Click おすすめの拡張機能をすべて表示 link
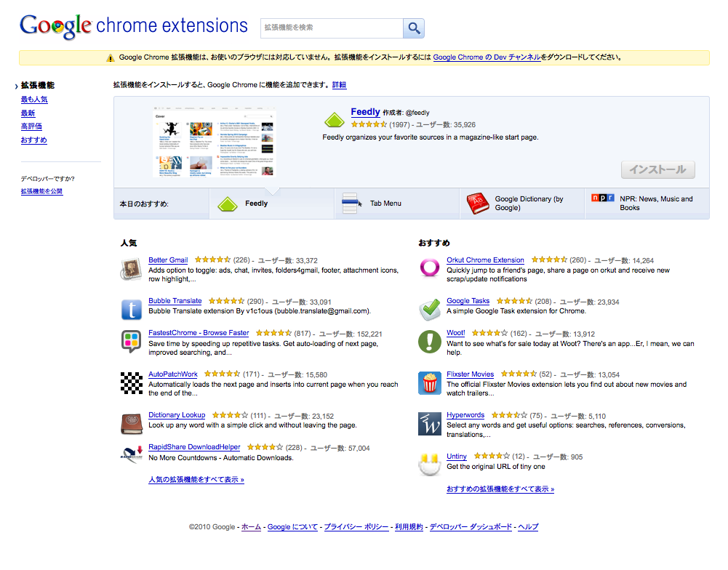The height and width of the screenshot is (570, 728). coord(500,489)
